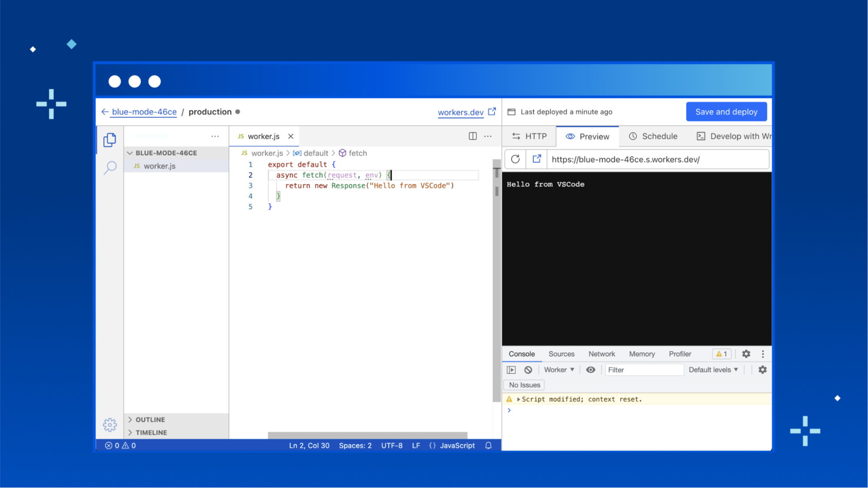
Task: Click the Save and deploy button
Action: tap(726, 112)
